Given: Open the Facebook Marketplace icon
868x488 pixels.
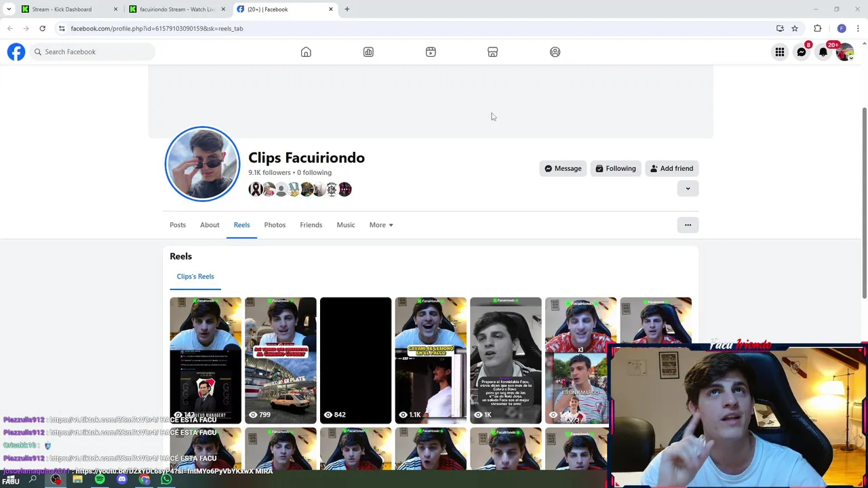Looking at the screenshot, I should (493, 52).
